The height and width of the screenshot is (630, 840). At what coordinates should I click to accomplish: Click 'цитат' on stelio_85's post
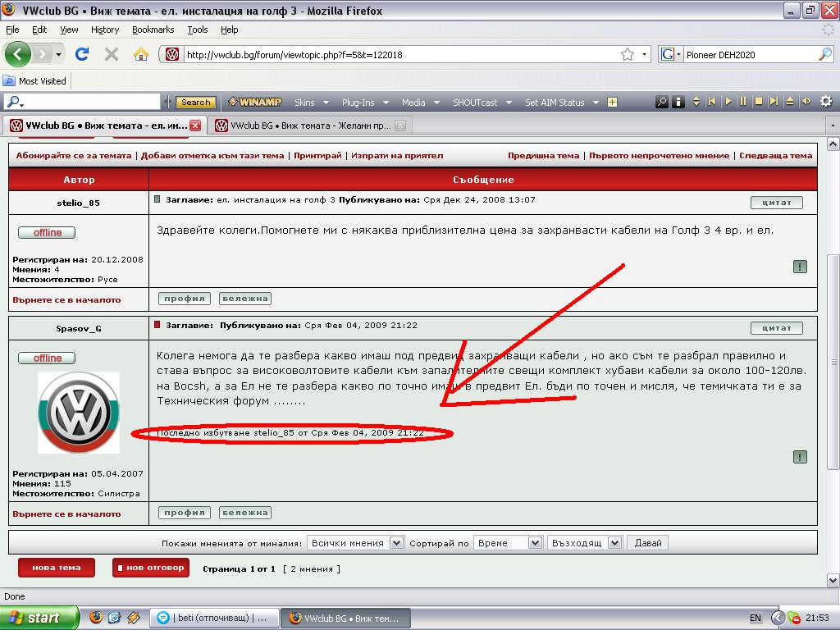point(776,202)
